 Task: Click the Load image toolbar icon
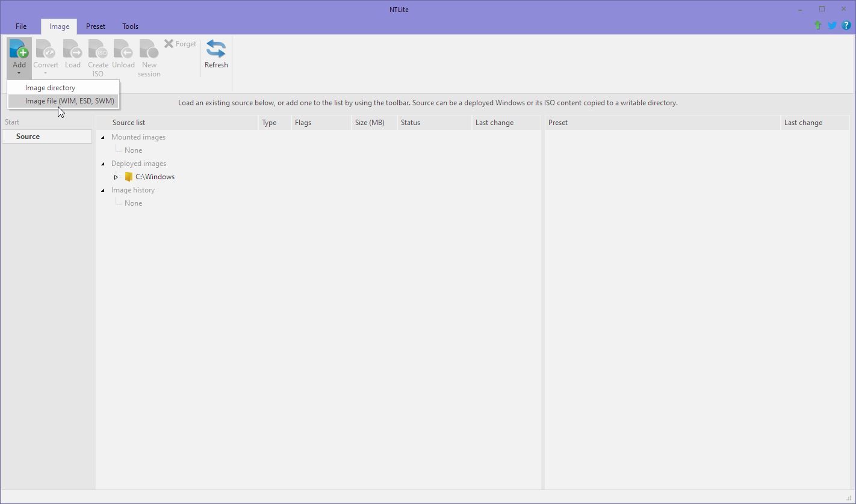[x=72, y=49]
